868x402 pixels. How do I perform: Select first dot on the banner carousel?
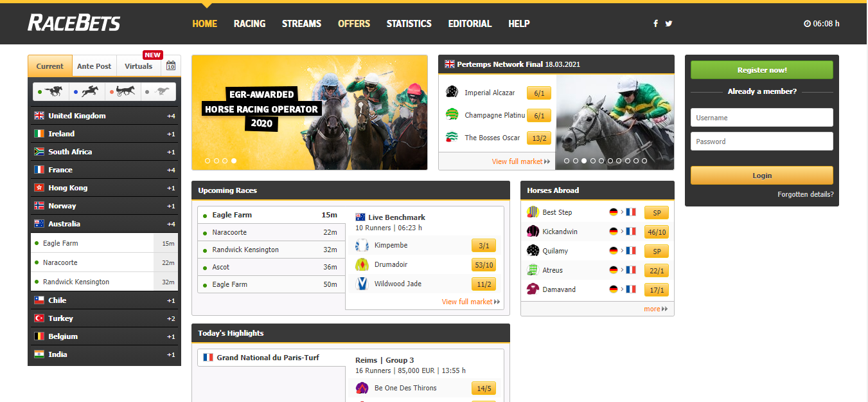[x=208, y=161]
